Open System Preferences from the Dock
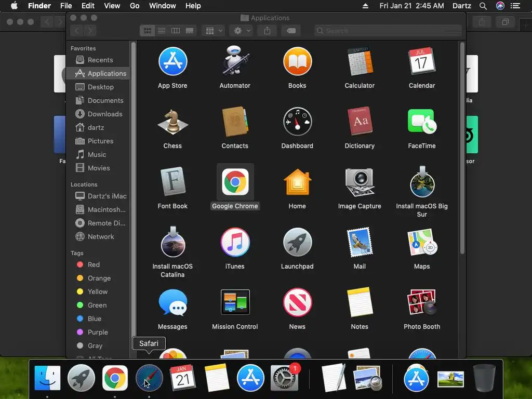The height and width of the screenshot is (399, 532). coord(284,378)
